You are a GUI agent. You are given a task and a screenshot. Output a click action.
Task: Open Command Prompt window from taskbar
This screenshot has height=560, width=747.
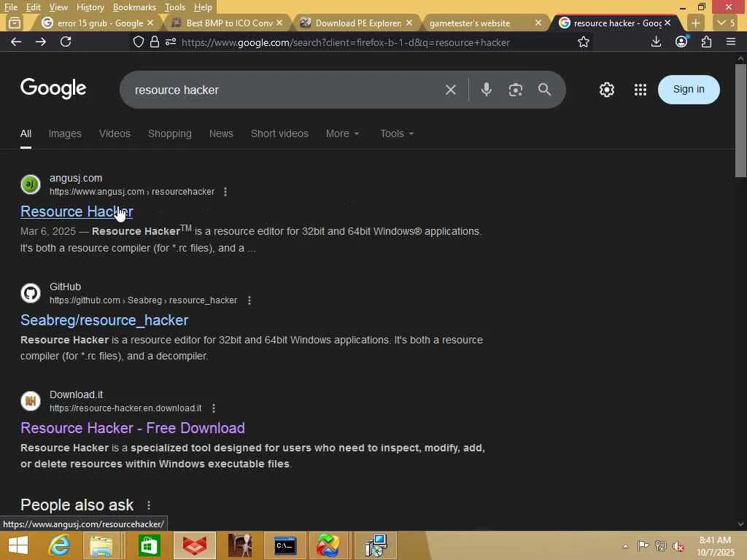click(x=285, y=545)
